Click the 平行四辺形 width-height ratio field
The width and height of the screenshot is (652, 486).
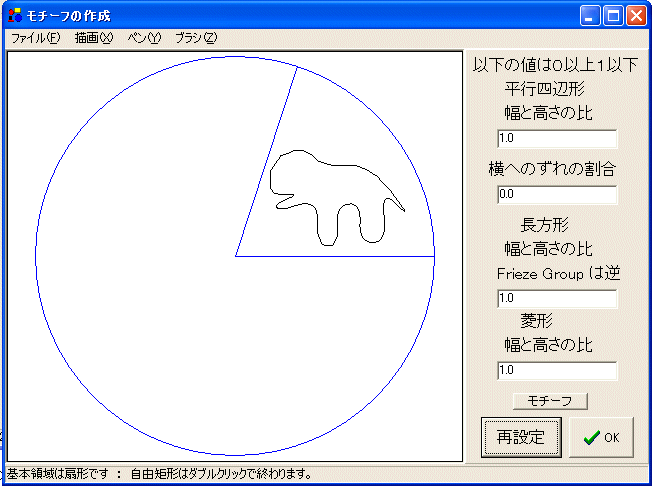557,138
